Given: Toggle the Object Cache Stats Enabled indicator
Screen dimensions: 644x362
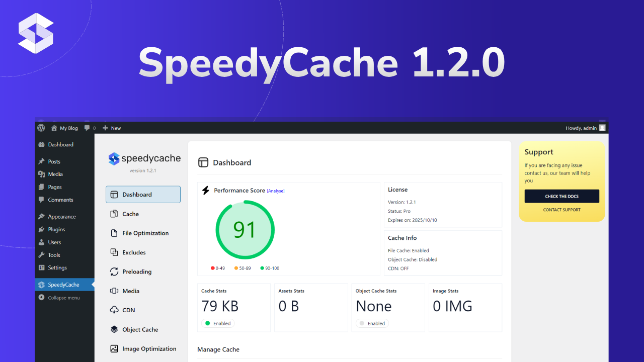Looking at the screenshot, I should click(x=372, y=323).
